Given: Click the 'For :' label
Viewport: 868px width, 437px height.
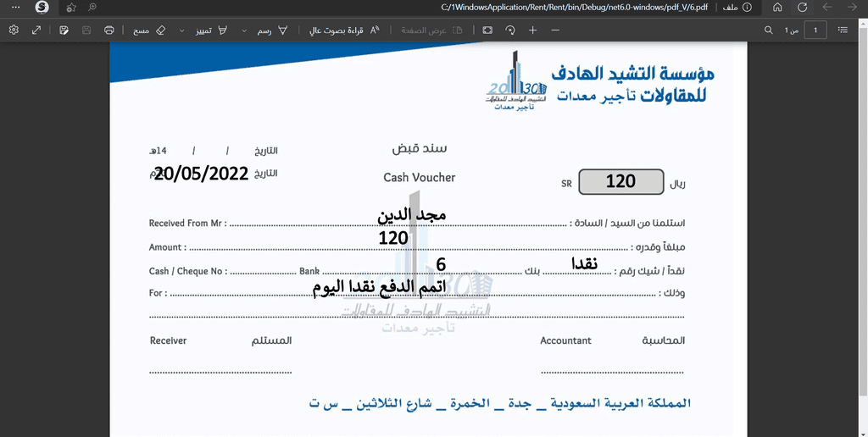Looking at the screenshot, I should pyautogui.click(x=158, y=293).
